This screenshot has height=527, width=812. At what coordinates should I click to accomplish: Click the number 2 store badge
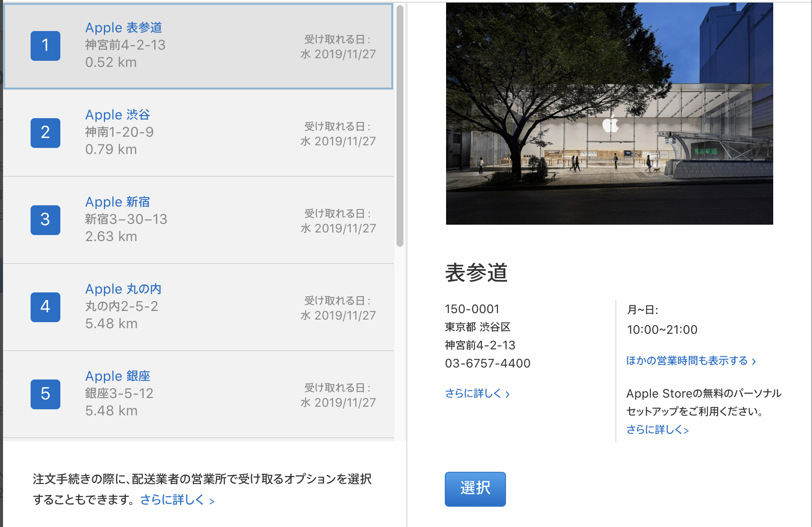tap(45, 133)
